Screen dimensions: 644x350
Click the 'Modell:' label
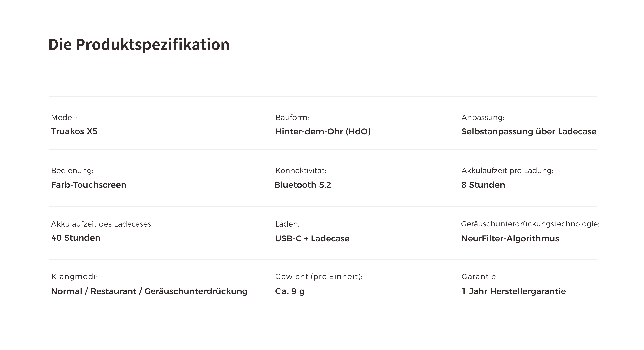[x=65, y=117]
